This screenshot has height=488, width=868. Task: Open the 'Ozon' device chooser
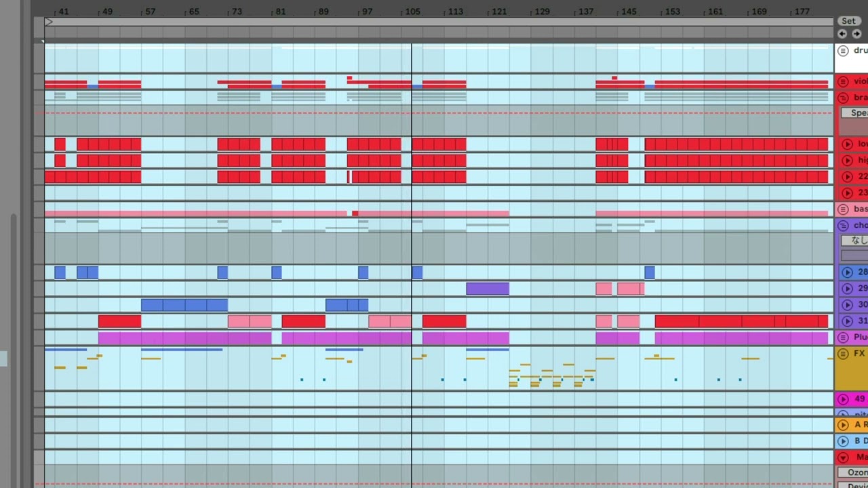[x=854, y=472]
